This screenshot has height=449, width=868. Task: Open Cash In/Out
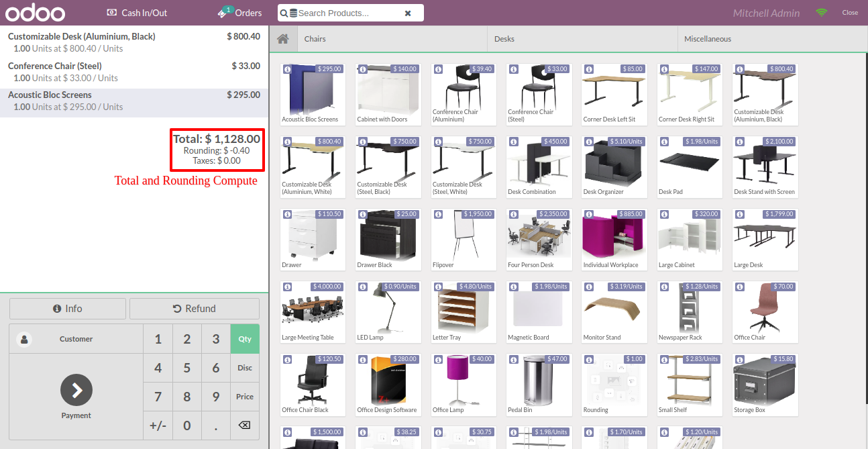click(138, 13)
